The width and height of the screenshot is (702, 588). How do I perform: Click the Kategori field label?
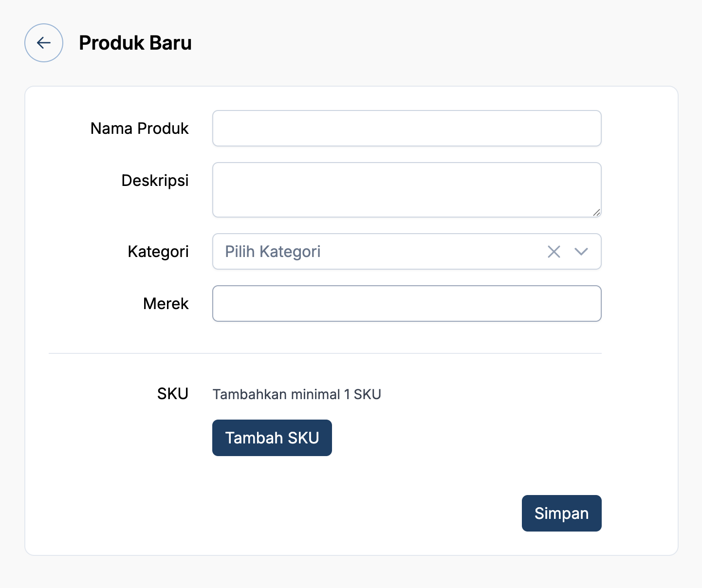(158, 252)
